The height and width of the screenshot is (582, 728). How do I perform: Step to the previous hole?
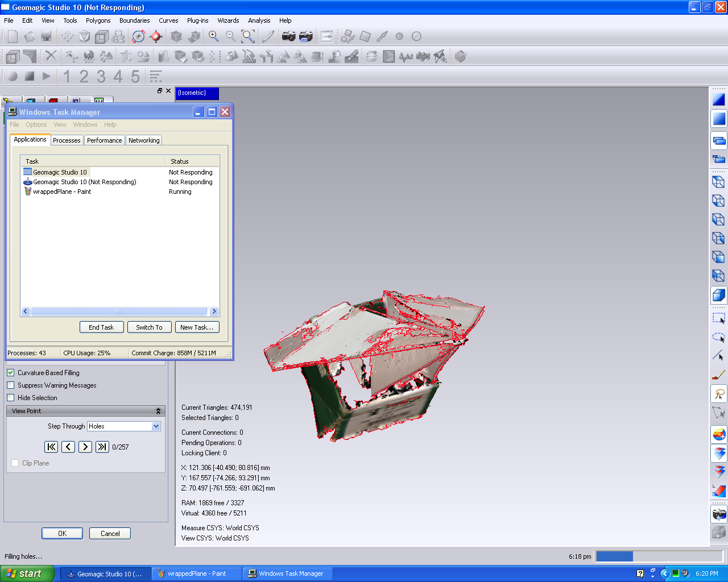pyautogui.click(x=68, y=447)
